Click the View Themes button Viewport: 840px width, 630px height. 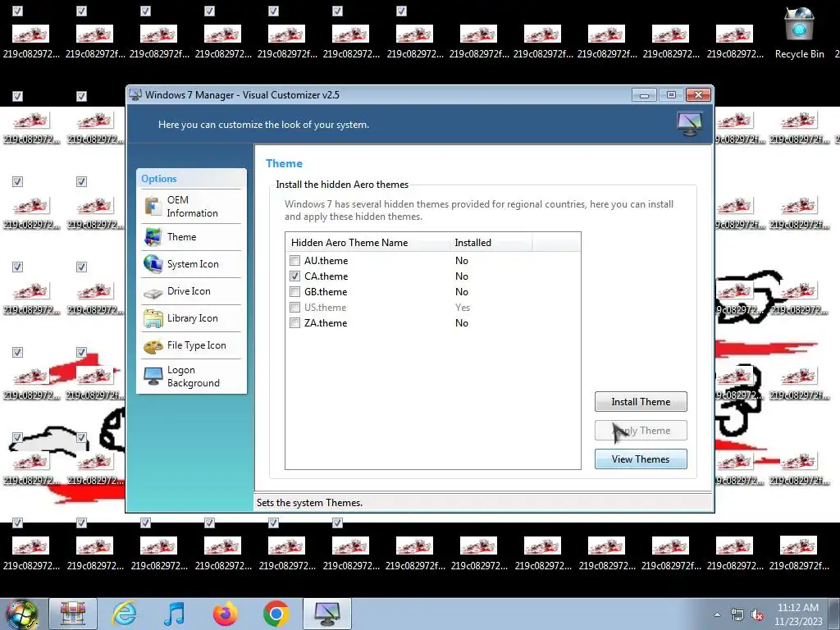click(641, 459)
